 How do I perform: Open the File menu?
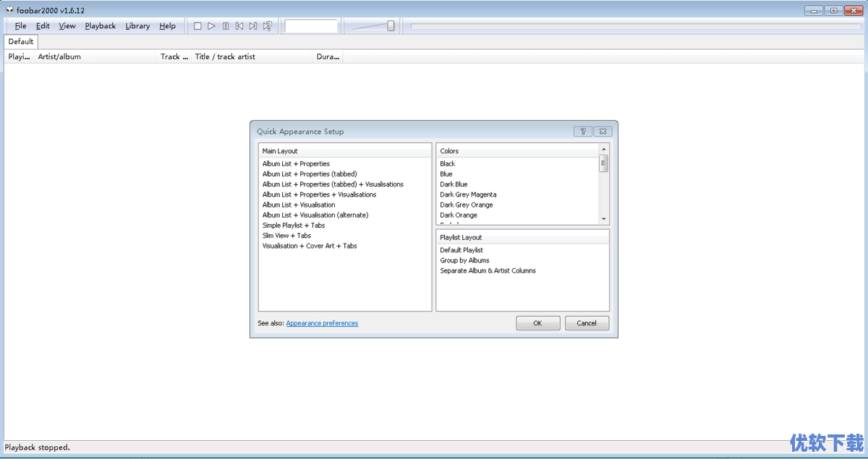click(x=20, y=26)
